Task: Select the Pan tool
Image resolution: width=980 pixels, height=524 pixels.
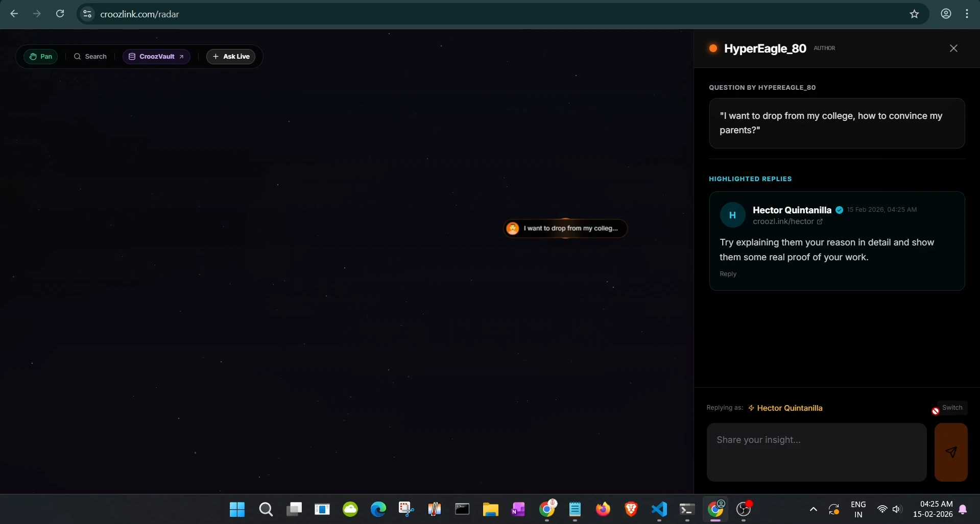Action: (41, 56)
